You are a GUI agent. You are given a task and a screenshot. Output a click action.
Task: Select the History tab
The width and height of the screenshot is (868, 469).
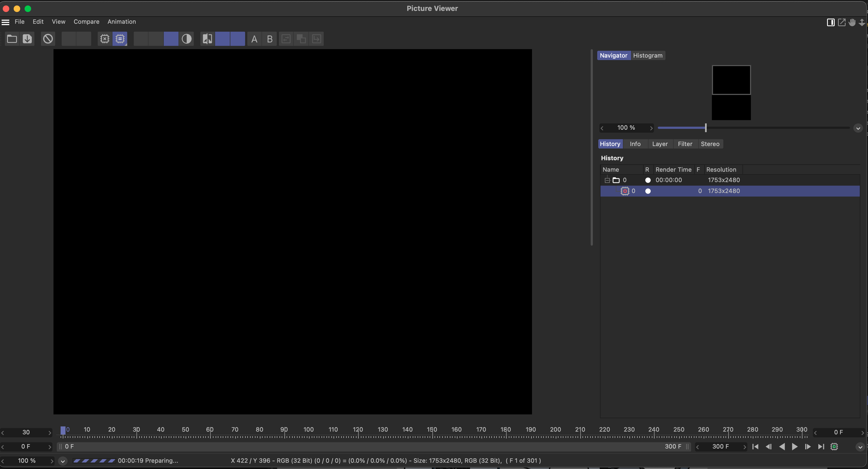point(610,144)
